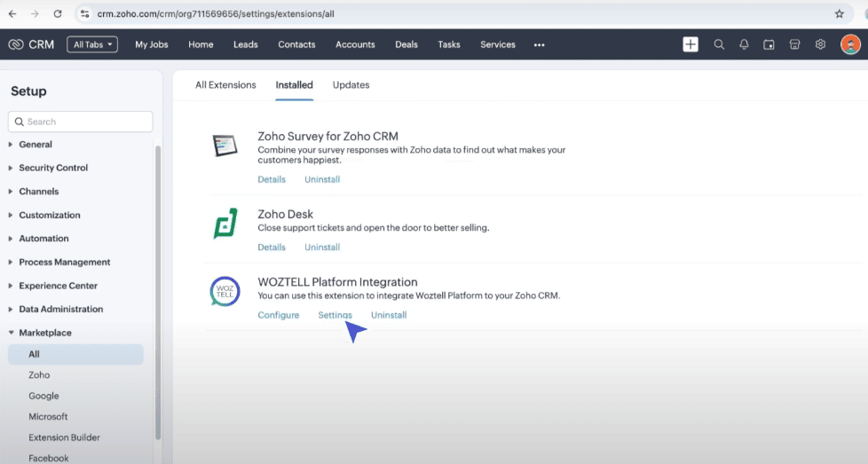Open the notifications bell

click(x=744, y=44)
